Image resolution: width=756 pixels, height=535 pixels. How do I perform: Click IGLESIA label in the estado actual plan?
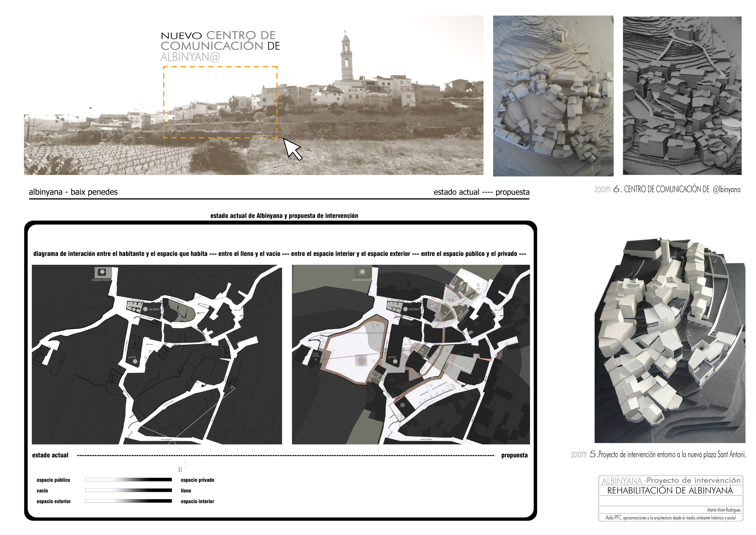154,309
